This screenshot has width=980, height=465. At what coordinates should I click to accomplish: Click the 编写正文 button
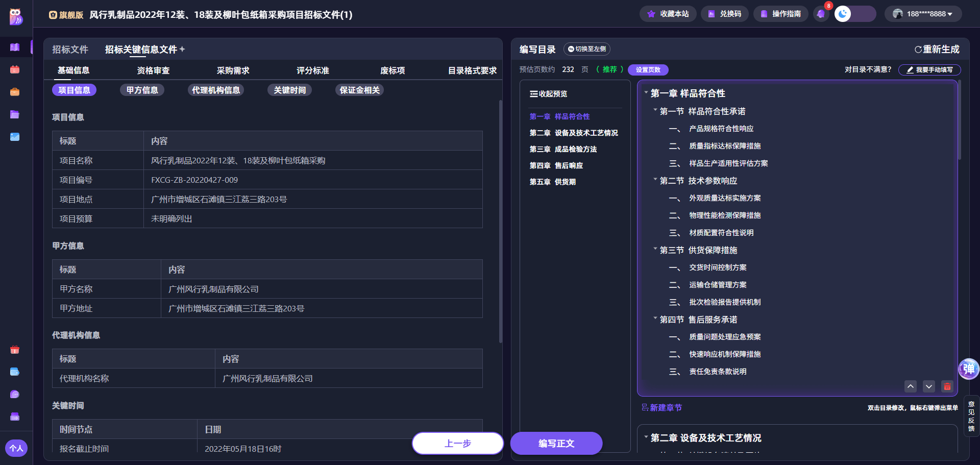(x=556, y=443)
